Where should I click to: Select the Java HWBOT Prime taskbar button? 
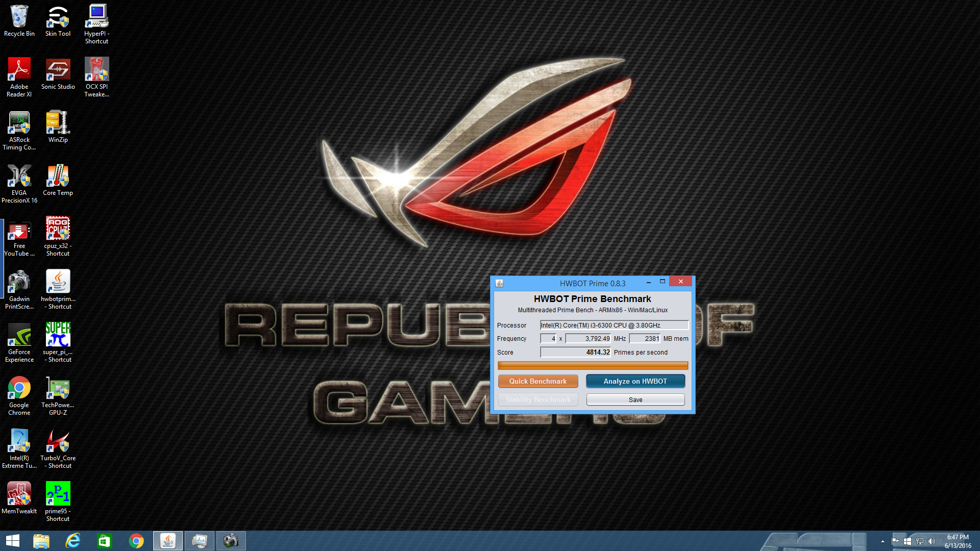pos(168,541)
